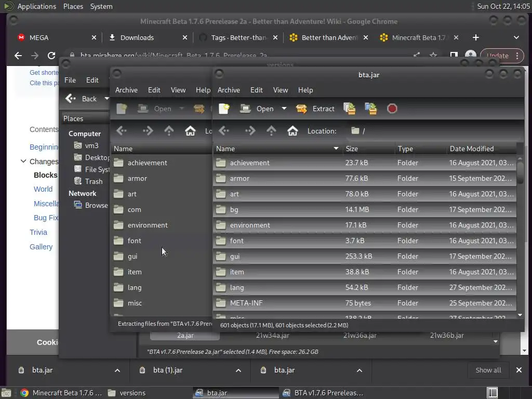Expand options for bta (1).jar download
This screenshot has height=399, width=532.
click(238, 370)
